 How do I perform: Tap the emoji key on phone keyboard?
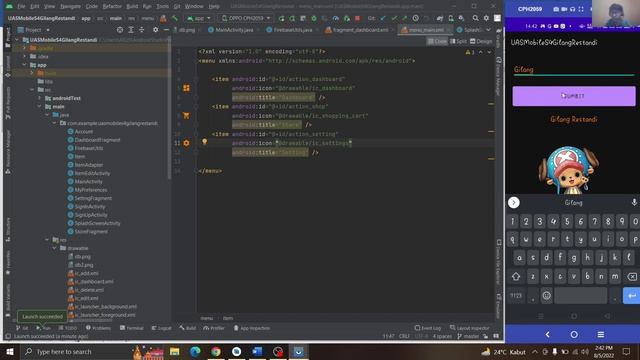click(547, 296)
